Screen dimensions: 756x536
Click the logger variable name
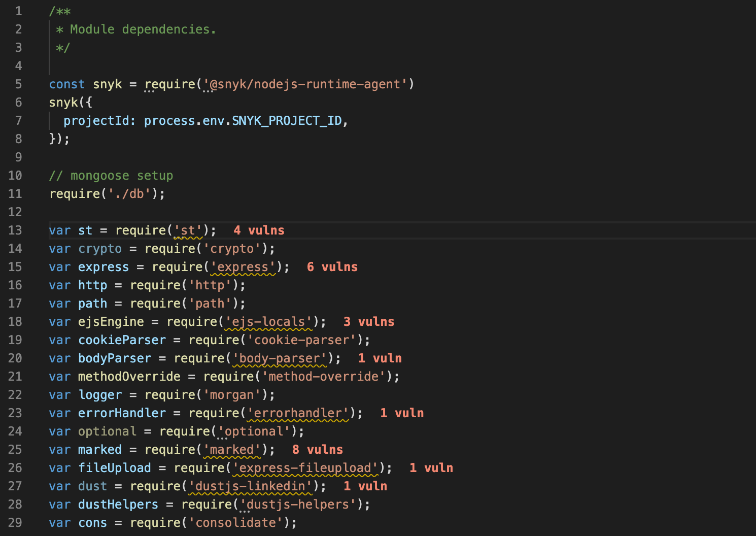100,395
